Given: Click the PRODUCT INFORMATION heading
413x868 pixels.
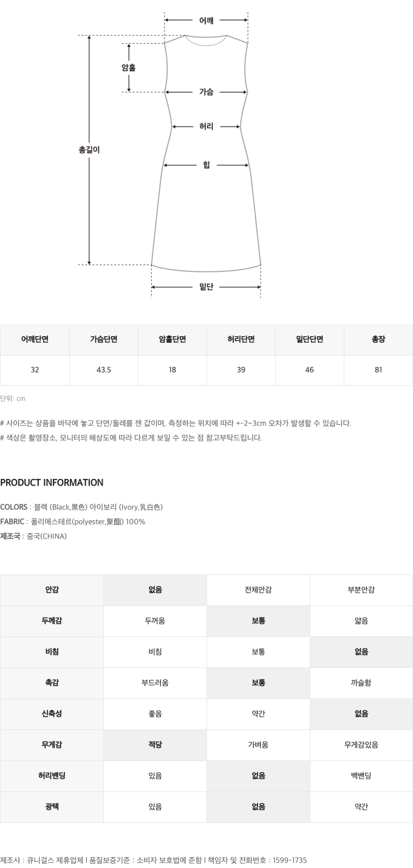Looking at the screenshot, I should (x=52, y=483).
